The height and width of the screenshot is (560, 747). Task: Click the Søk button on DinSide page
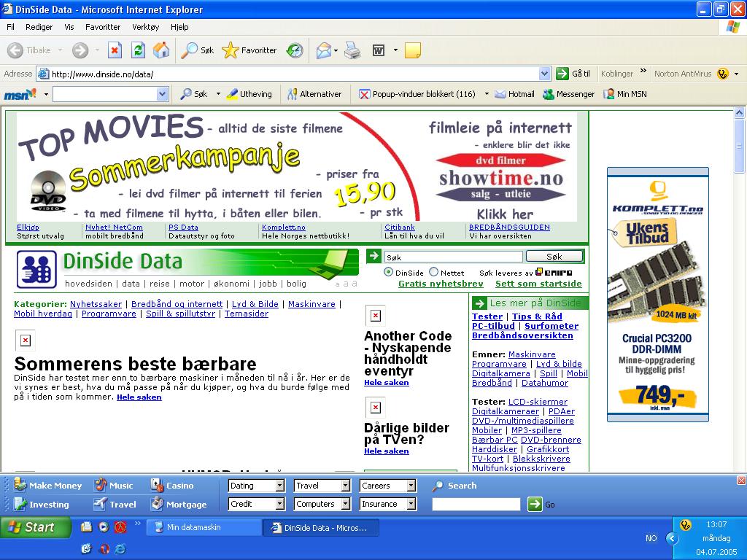click(x=554, y=257)
